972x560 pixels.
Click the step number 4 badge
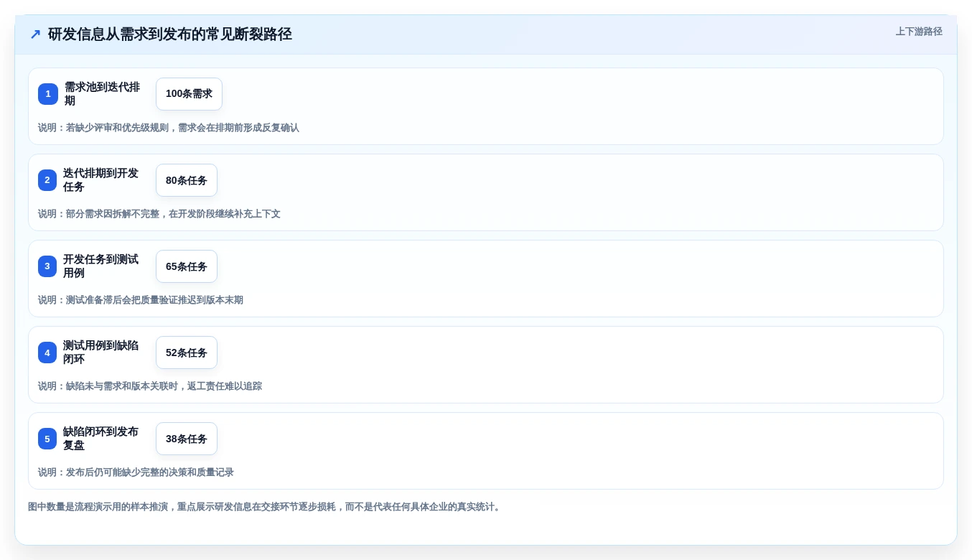(47, 353)
